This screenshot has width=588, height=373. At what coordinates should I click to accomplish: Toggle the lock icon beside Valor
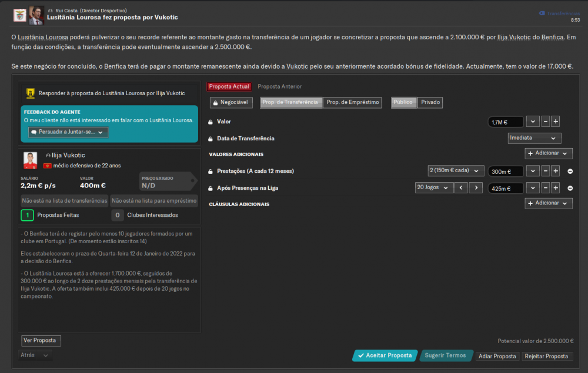pyautogui.click(x=211, y=122)
